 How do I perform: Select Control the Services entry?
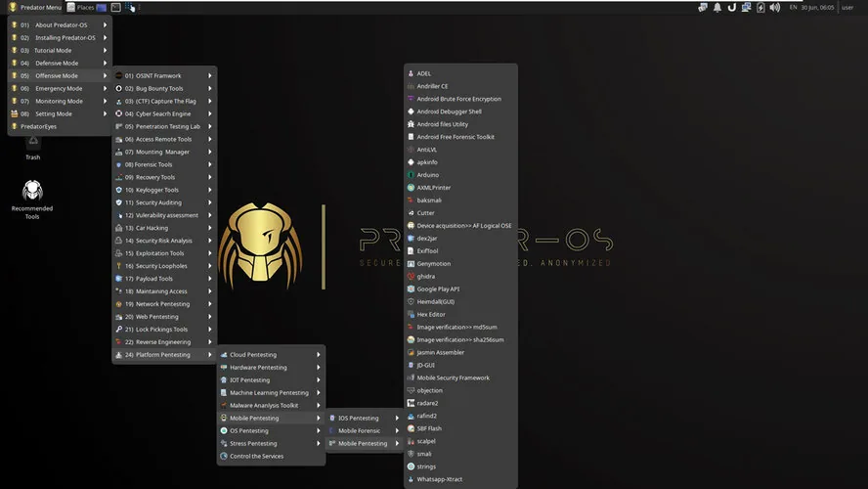click(271, 457)
